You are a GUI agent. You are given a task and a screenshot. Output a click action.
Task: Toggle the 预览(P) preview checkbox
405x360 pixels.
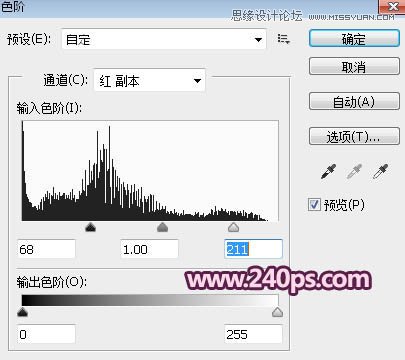[314, 204]
